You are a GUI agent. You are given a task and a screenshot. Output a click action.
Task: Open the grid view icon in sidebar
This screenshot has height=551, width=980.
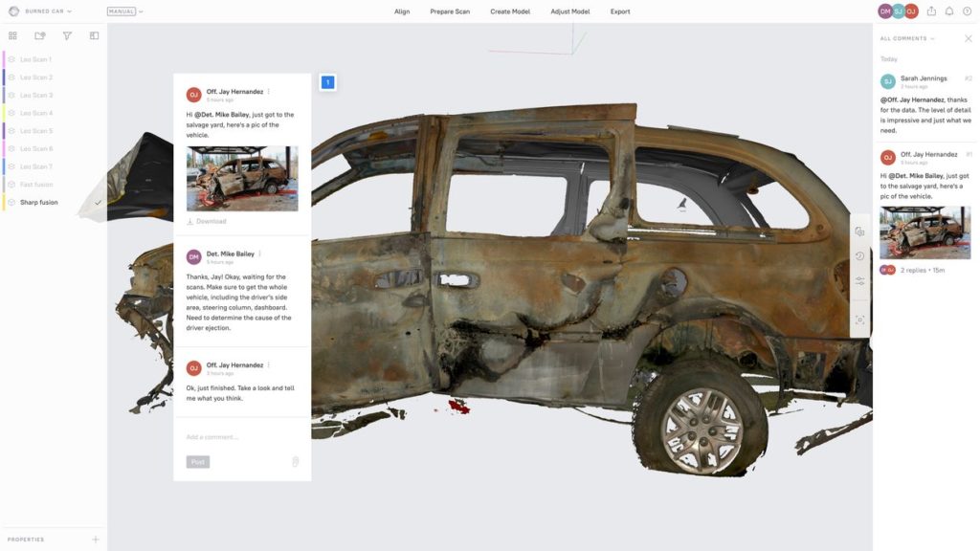13,35
